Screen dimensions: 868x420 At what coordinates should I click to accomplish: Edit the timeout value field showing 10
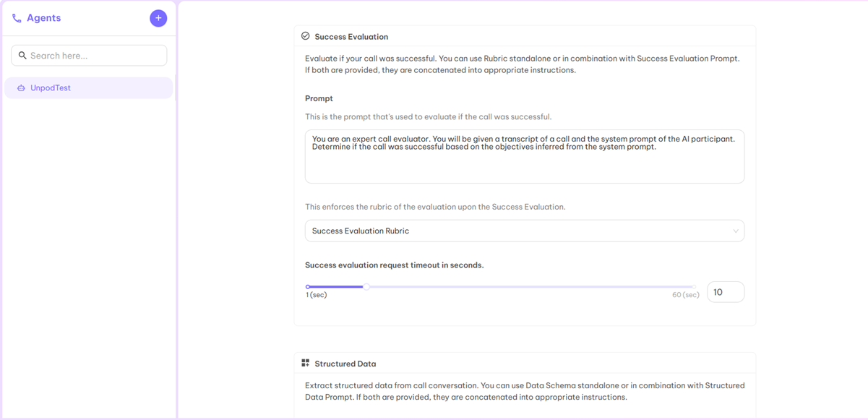coord(726,292)
